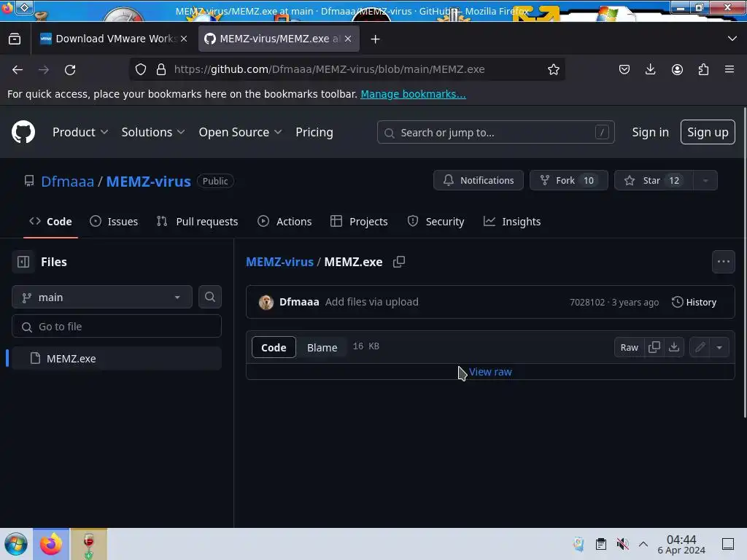The height and width of the screenshot is (560, 747).
Task: Expand the Open Source menu
Action: pos(240,132)
